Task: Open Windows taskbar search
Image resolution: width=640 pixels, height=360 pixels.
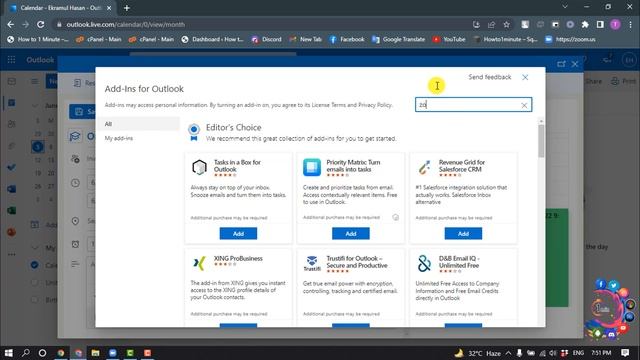Action: tap(25, 353)
